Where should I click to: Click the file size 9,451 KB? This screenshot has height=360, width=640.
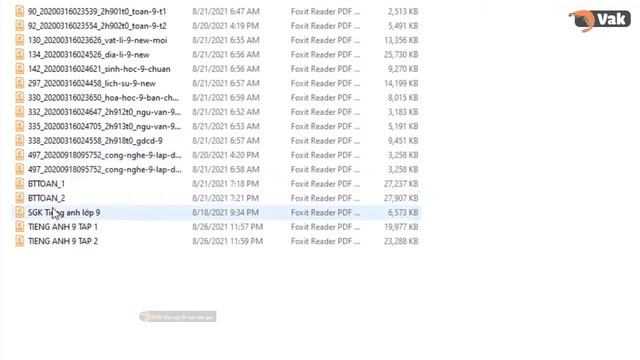pos(403,140)
